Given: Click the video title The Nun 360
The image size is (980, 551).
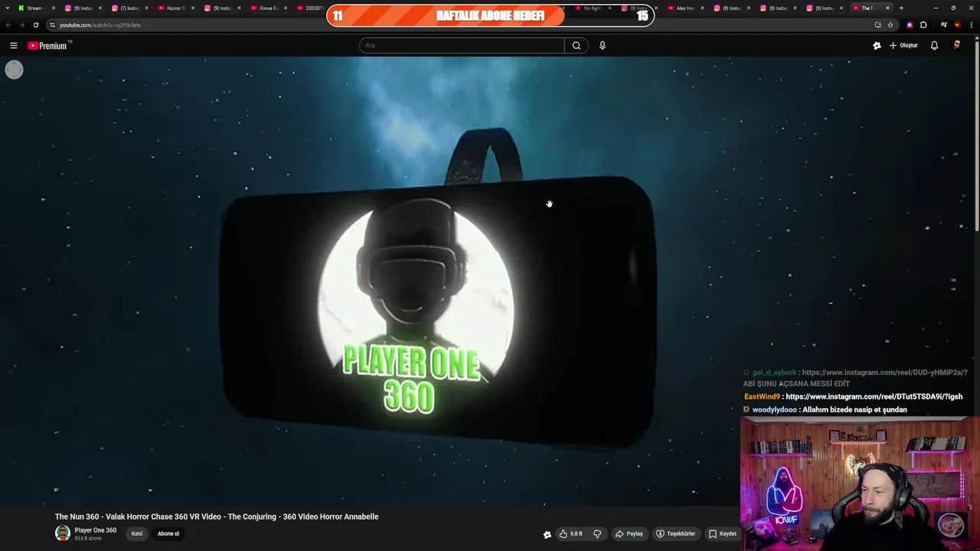Looking at the screenshot, I should 217,517.
